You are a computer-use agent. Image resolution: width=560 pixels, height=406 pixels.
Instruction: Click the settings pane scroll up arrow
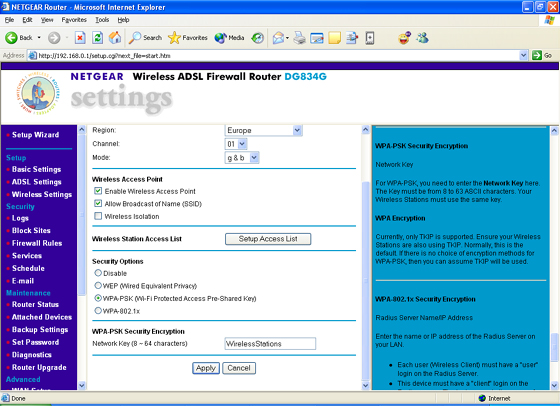click(x=365, y=130)
